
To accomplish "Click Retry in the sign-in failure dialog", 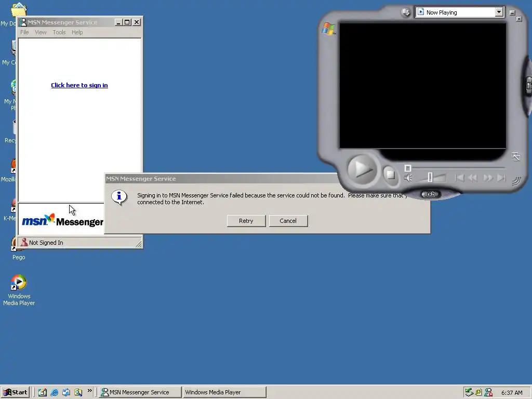I will click(246, 221).
